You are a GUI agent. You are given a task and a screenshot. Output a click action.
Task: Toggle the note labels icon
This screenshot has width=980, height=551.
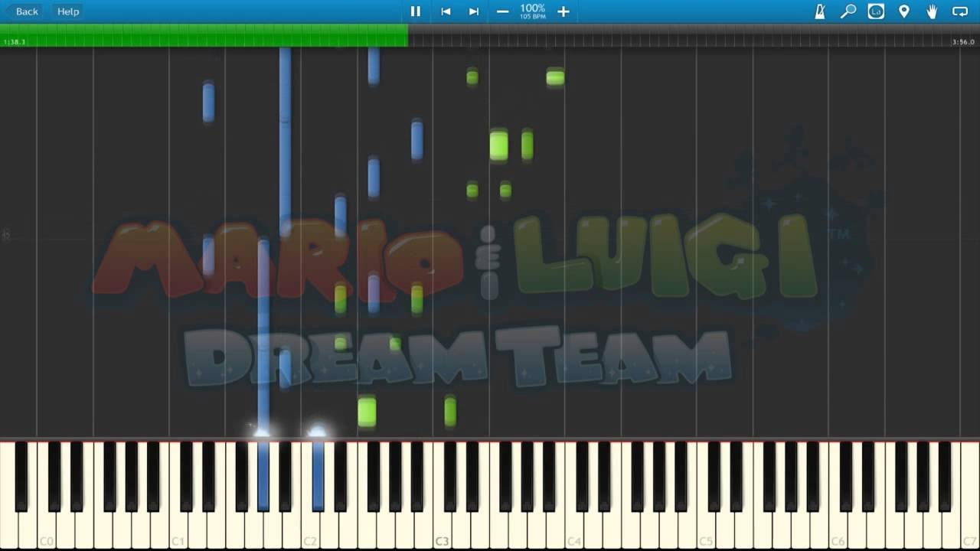tap(876, 11)
